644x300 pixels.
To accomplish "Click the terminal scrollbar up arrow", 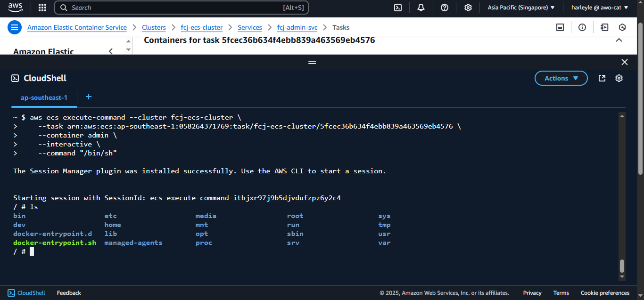I will [622, 116].
